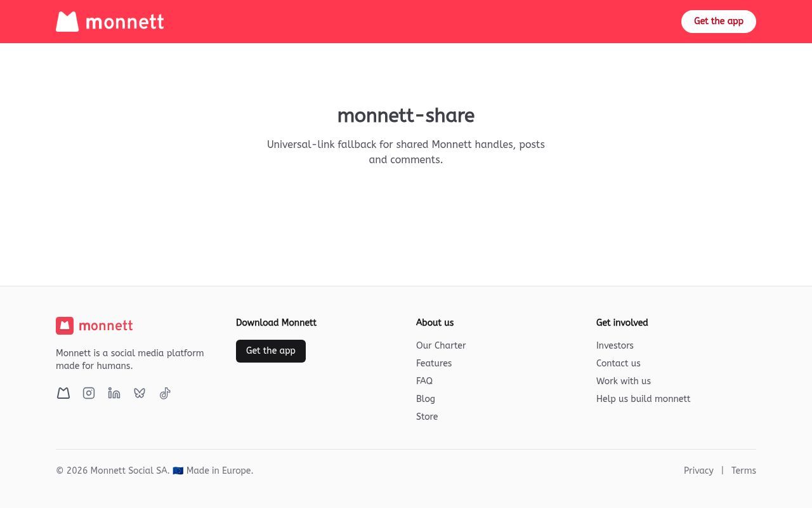Click the monnett-share heading
This screenshot has width=812, height=508.
[x=406, y=116]
